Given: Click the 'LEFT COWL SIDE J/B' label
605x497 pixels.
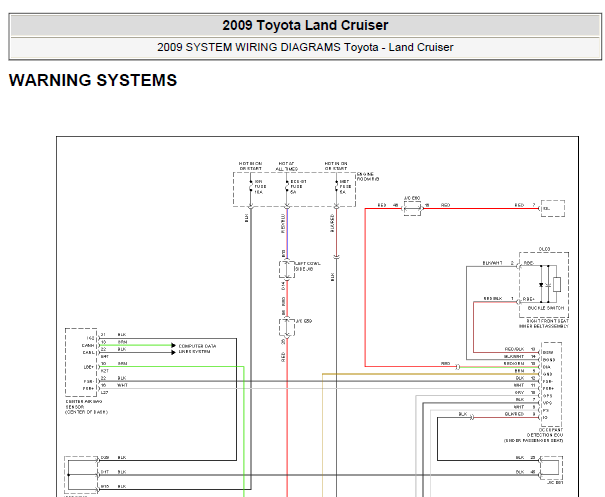Looking at the screenshot, I should pyautogui.click(x=308, y=266).
